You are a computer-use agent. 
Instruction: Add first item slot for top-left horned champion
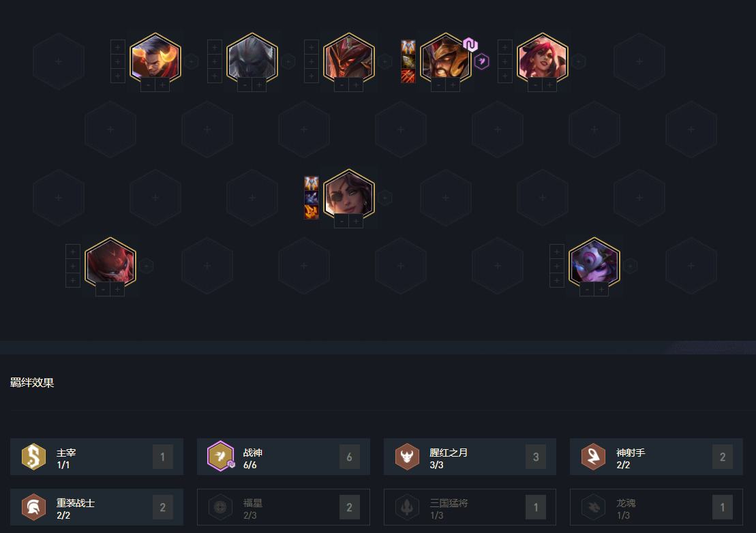tap(118, 47)
